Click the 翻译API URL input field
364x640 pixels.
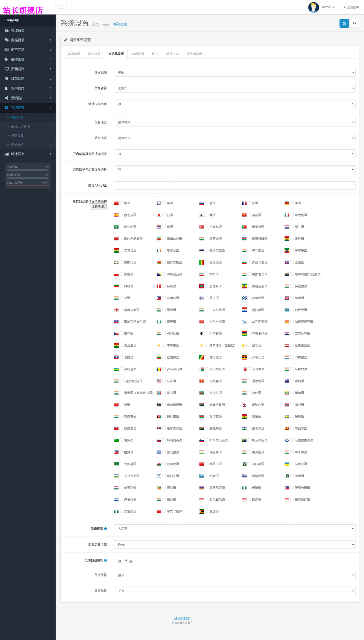[234, 186]
